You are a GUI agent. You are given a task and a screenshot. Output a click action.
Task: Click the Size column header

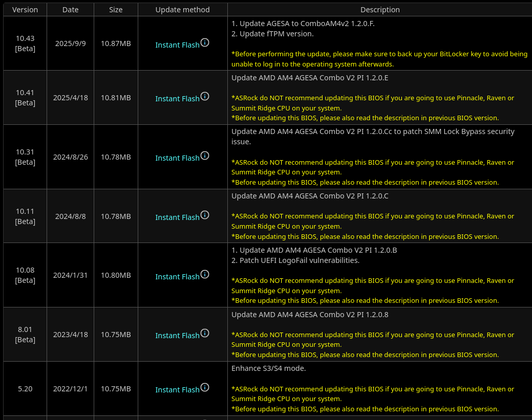tap(116, 10)
